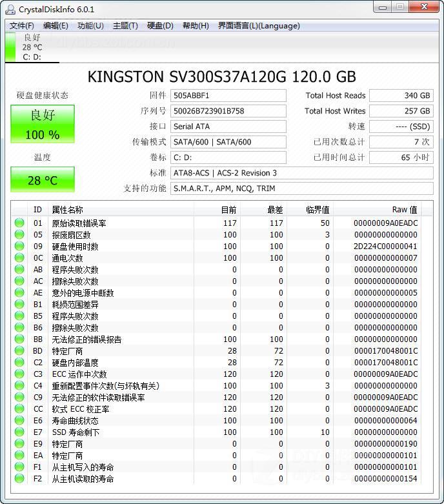Click the firmware field 505ABBF1

228,96
